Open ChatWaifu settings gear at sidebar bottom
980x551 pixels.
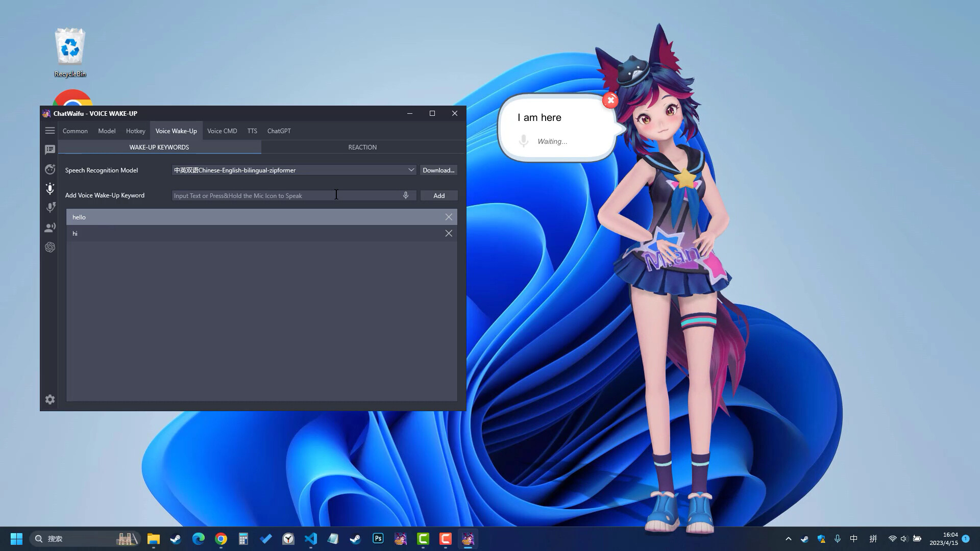coord(50,399)
